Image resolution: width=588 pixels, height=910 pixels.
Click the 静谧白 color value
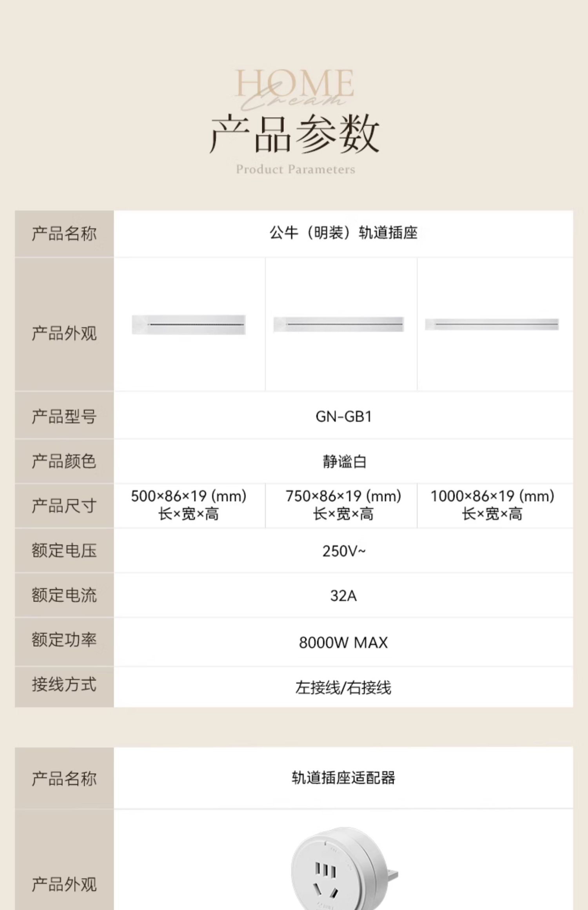click(343, 461)
